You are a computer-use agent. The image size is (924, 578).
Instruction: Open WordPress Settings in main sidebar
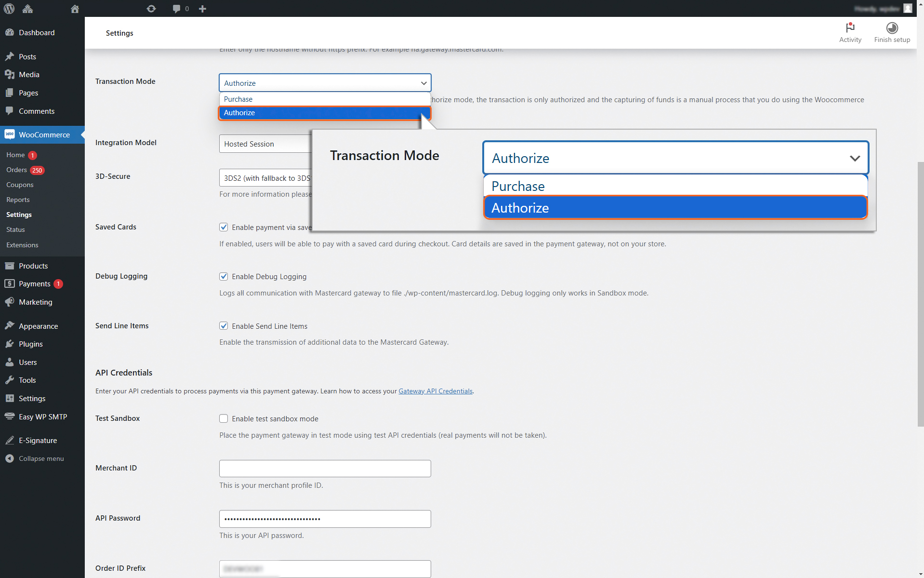click(x=32, y=398)
